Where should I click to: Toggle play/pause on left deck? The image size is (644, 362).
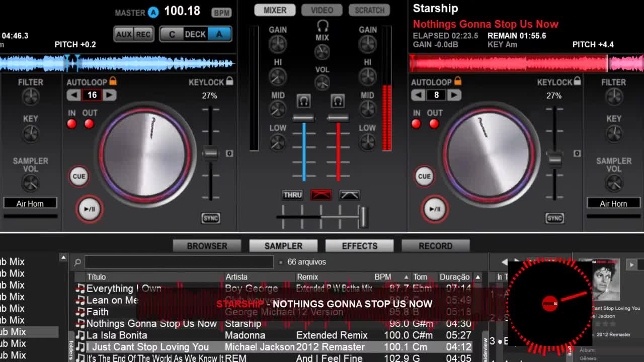(x=90, y=209)
